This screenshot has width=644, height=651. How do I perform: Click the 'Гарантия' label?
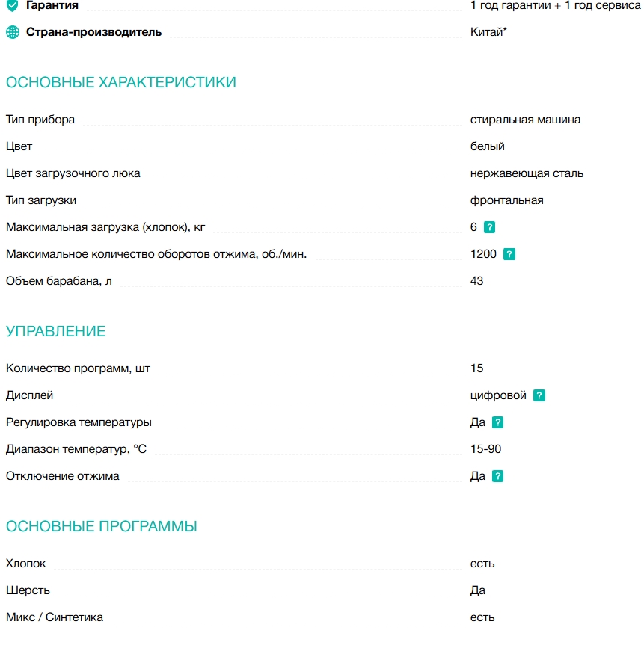coord(52,6)
